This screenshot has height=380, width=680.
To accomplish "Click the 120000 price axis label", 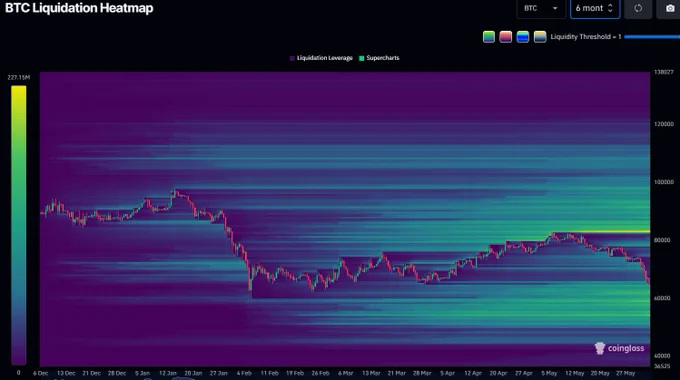I will [x=664, y=124].
